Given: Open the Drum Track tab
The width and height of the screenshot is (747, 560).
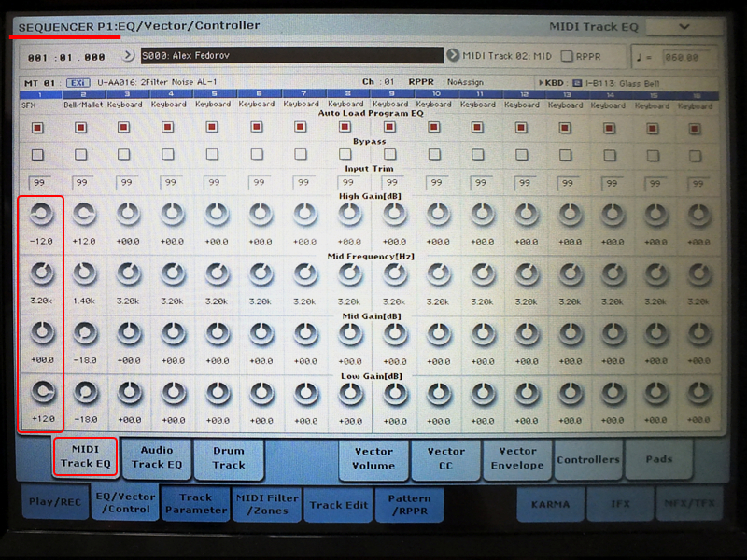Looking at the screenshot, I should pyautogui.click(x=229, y=457).
